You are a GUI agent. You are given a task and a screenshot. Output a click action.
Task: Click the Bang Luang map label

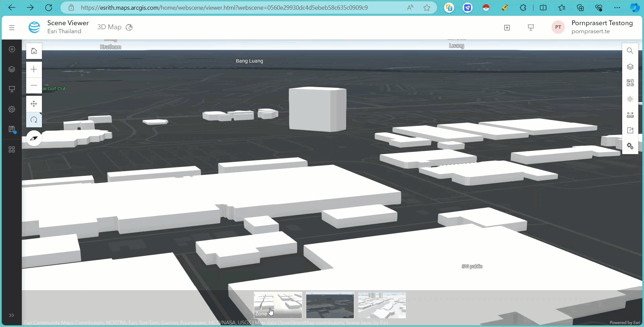pyautogui.click(x=249, y=61)
